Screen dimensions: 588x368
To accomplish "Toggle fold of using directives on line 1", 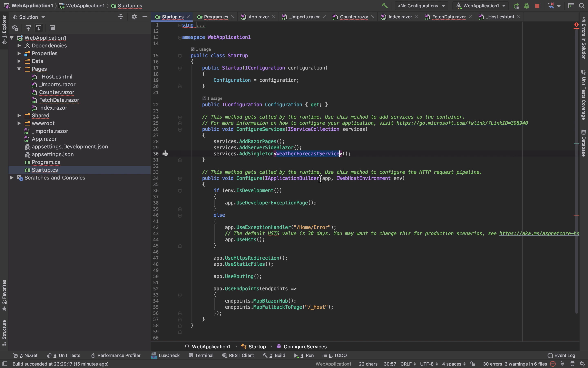I will coord(180,25).
